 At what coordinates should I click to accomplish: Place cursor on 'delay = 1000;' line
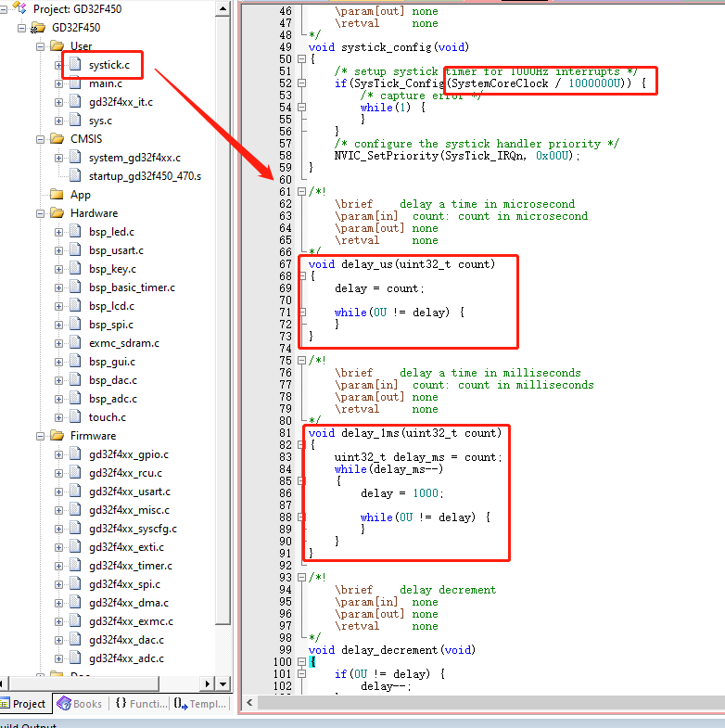click(402, 493)
